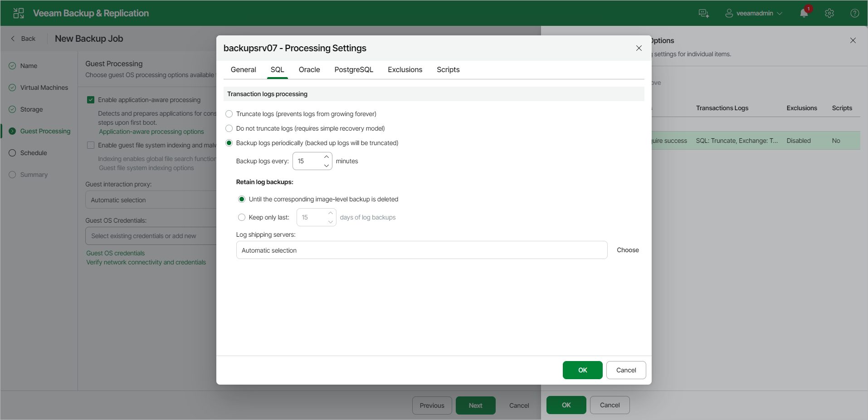Screen dimensions: 868x420
Task: Click the Transactions Logs column header
Action: (x=722, y=108)
